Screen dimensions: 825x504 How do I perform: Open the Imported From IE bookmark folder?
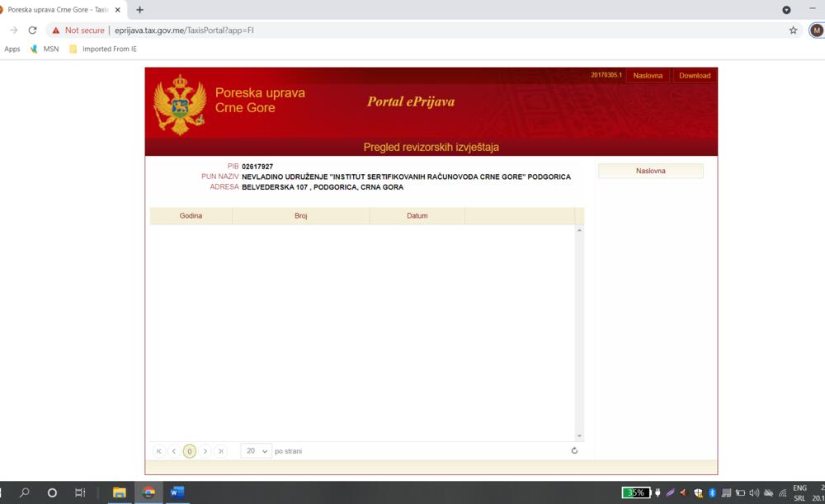(x=103, y=49)
